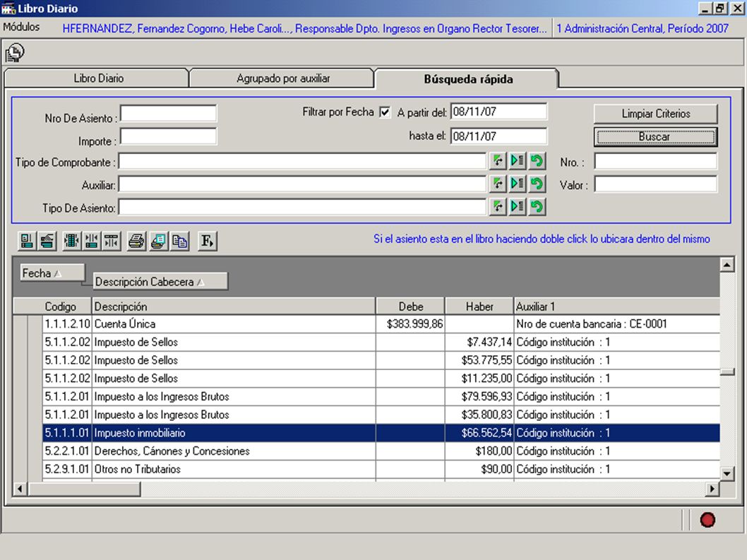Click the green list-play icon for Auxiliar
Viewport: 747px width, 560px height.
click(518, 184)
